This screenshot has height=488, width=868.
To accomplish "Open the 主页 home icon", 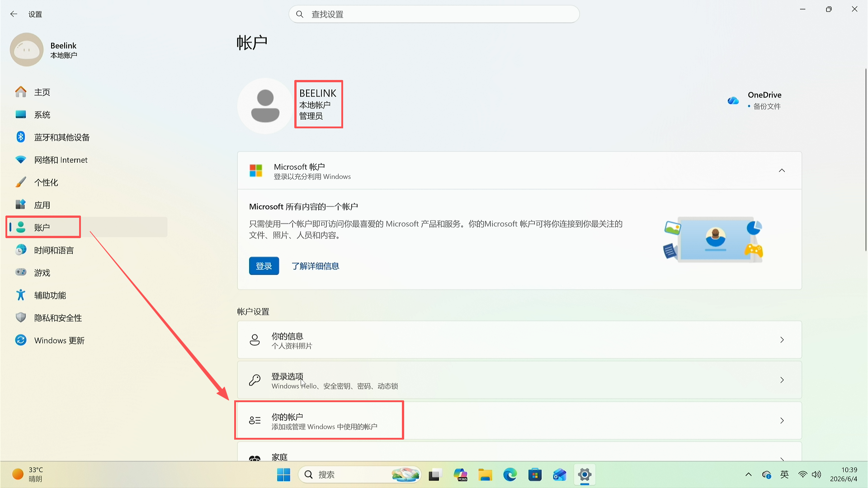I will [x=21, y=92].
